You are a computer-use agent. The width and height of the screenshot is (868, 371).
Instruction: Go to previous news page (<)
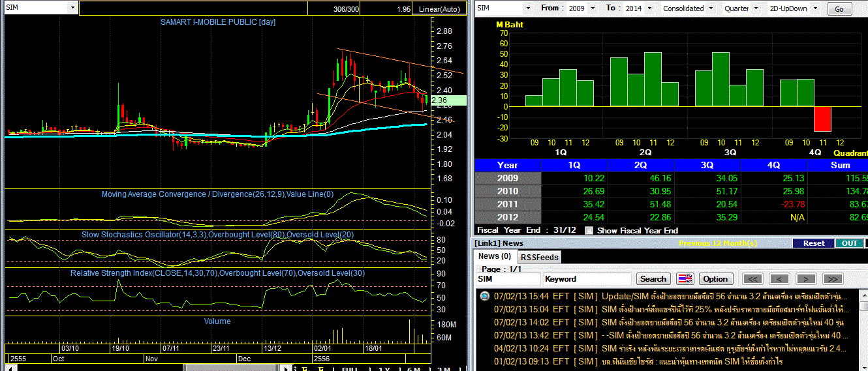(x=780, y=278)
